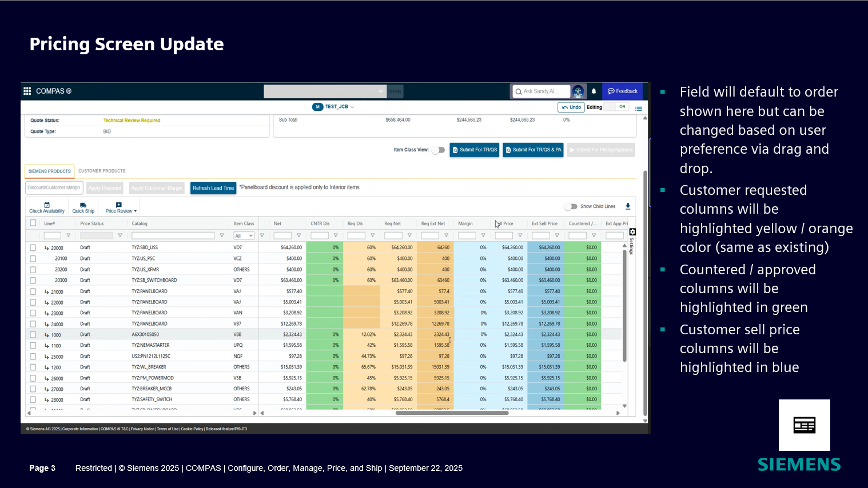Select the checkbox for line 20100
This screenshot has width=868, height=488.
pyautogui.click(x=33, y=259)
